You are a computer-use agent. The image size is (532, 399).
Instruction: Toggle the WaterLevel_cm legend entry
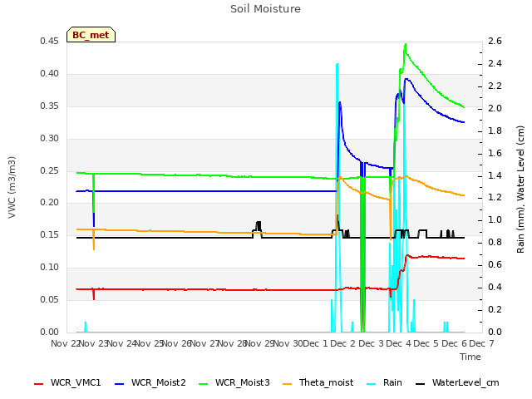point(457,382)
